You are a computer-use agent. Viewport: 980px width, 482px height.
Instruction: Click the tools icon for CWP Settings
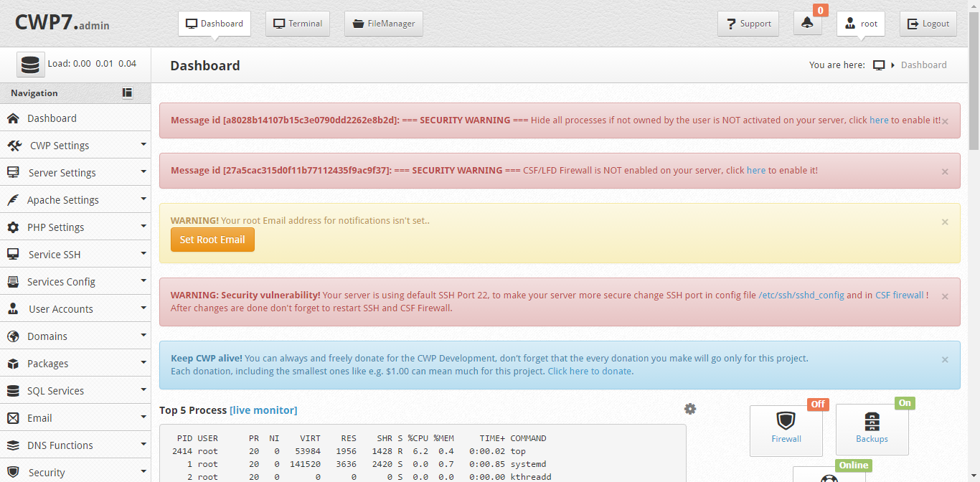point(14,146)
